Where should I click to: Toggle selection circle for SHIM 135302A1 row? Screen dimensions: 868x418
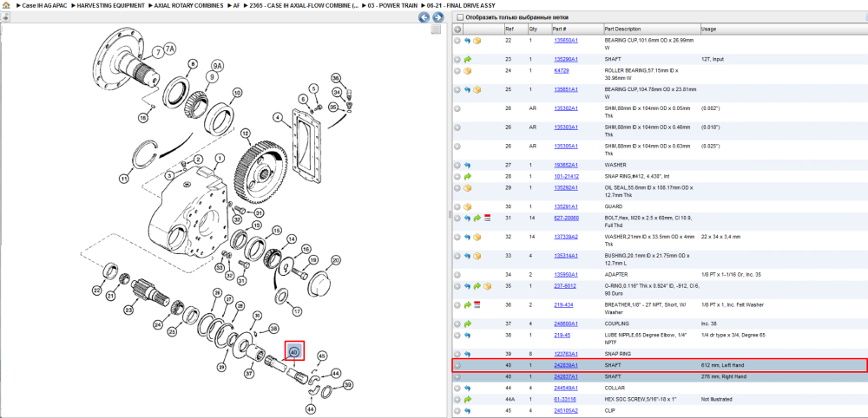[x=457, y=108]
